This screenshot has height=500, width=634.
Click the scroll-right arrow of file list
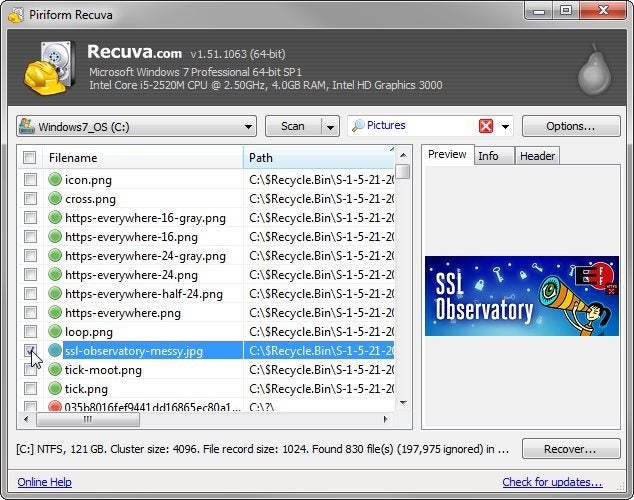(385, 419)
